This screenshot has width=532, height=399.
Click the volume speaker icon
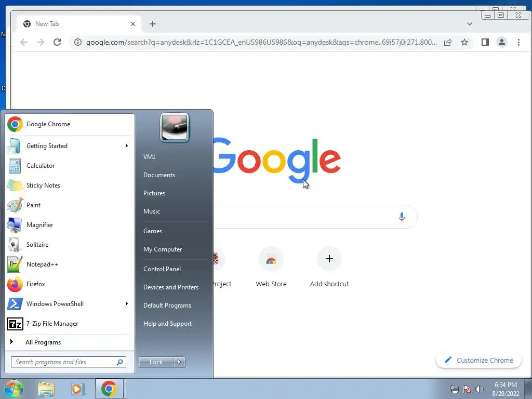point(480,389)
